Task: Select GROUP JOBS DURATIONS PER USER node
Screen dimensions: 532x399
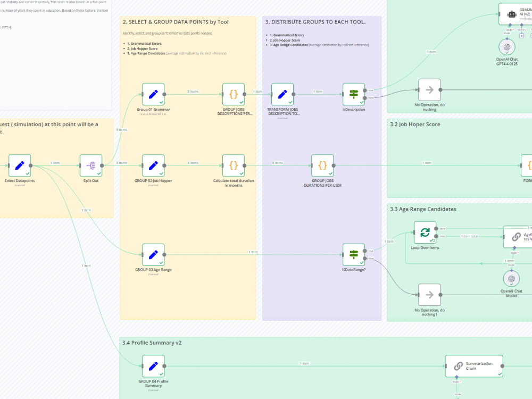Action: coord(322,165)
